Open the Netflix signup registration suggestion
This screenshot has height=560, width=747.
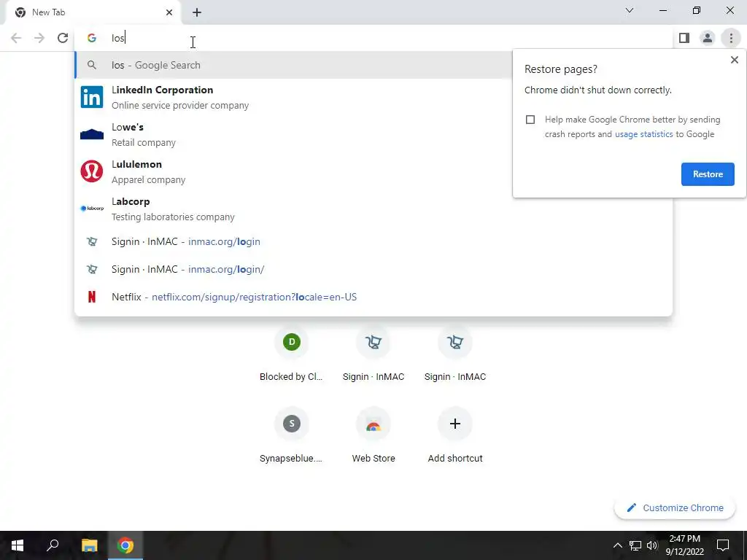(373, 297)
